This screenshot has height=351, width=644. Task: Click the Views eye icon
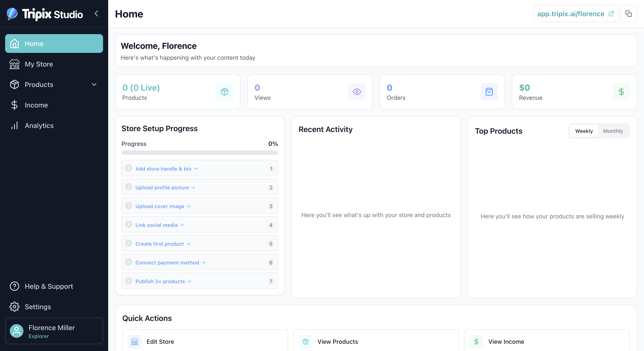[357, 92]
